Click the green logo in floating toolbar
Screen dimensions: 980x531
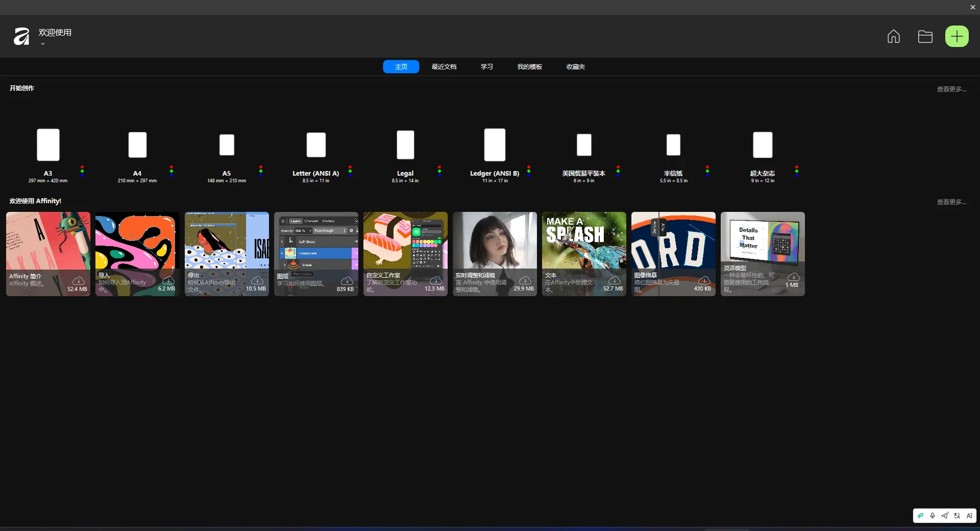920,516
